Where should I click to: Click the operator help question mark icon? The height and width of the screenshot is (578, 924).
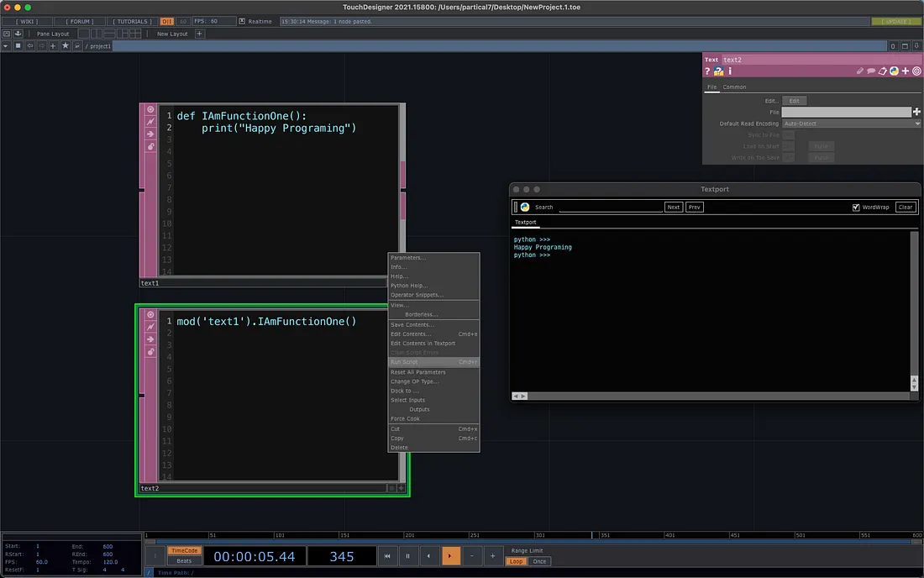pyautogui.click(x=708, y=71)
